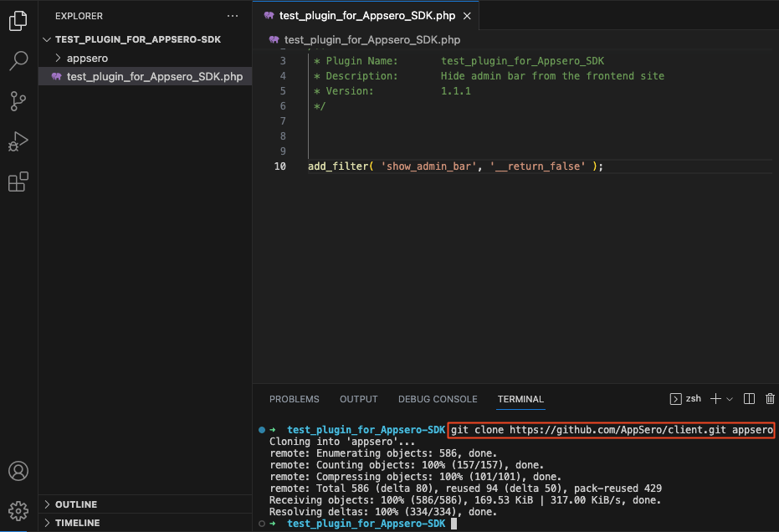The image size is (779, 532).
Task: Open the Extensions view
Action: point(18,182)
